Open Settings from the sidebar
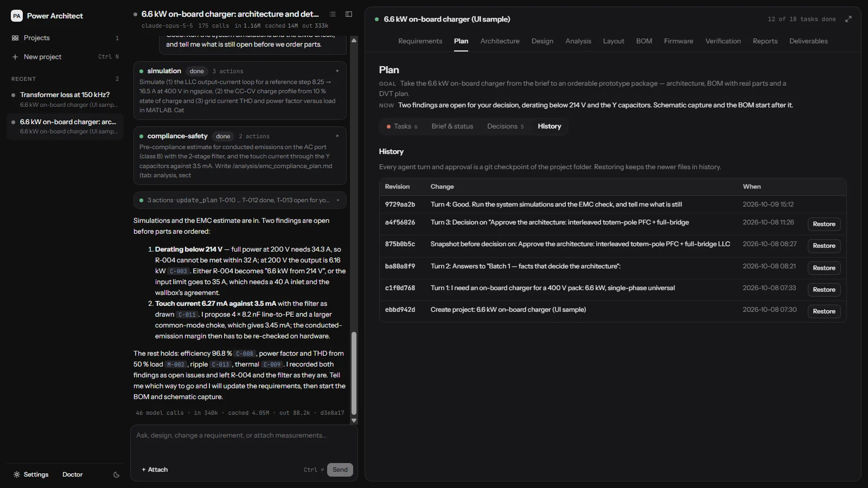868x488 pixels. [31, 474]
